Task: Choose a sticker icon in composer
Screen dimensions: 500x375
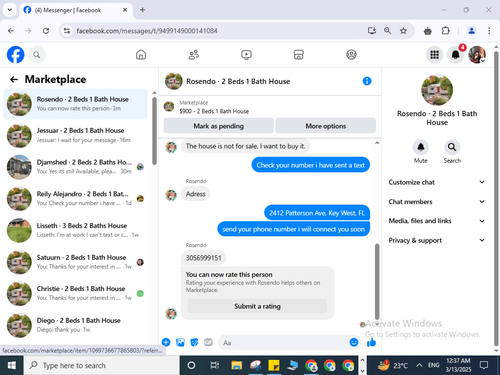Action: (194, 342)
